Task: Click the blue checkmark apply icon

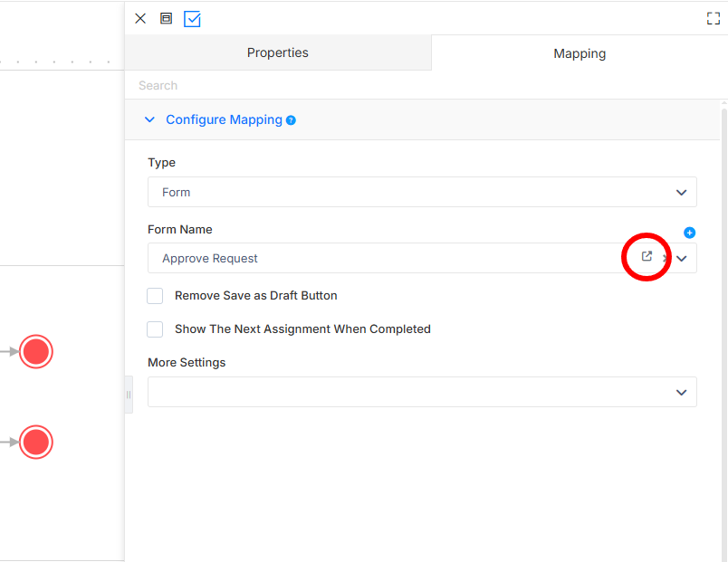Action: (192, 19)
